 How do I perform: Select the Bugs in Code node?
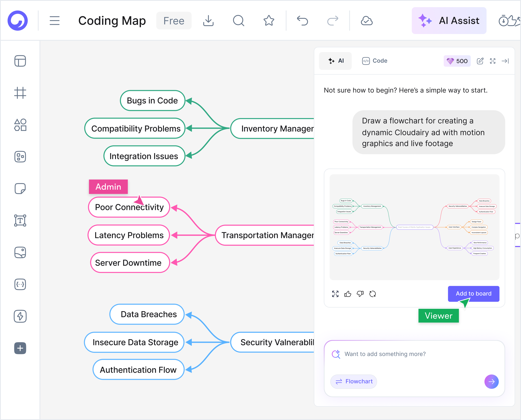tap(153, 101)
